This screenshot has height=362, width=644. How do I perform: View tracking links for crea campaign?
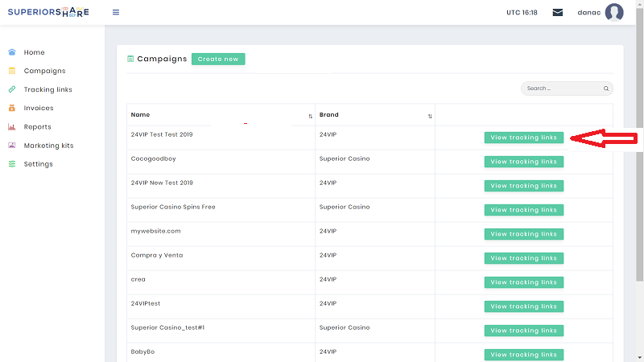524,282
